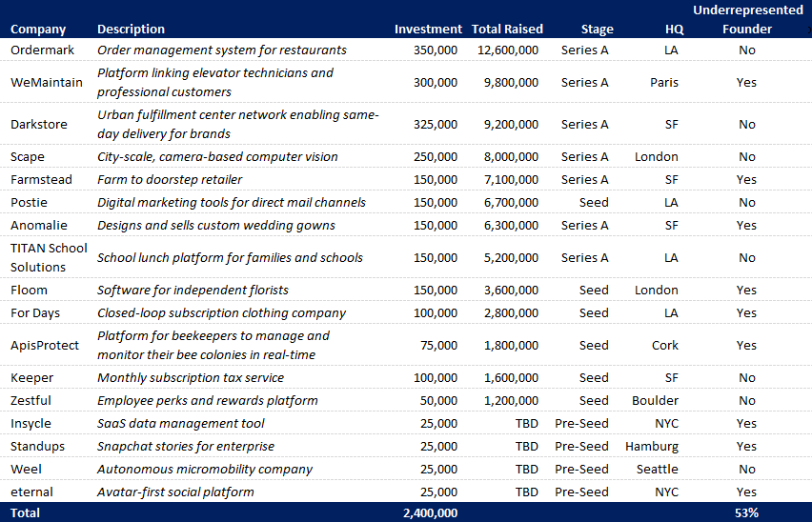812x522 pixels.
Task: Click ApisProtect's Cork HQ cell
Action: tap(665, 345)
